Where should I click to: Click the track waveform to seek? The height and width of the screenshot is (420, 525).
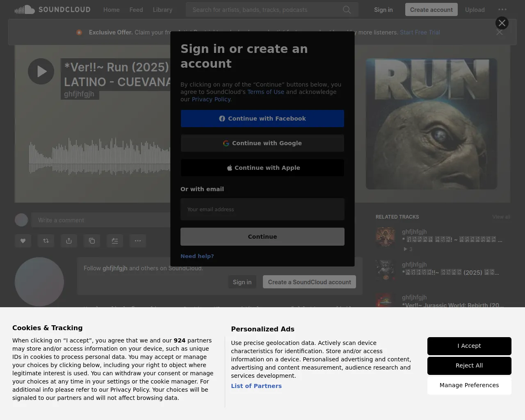[98, 158]
